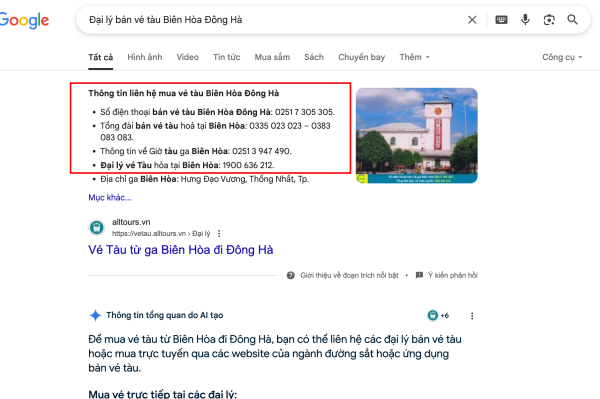
Task: Go to Google home via logo
Action: [24, 20]
